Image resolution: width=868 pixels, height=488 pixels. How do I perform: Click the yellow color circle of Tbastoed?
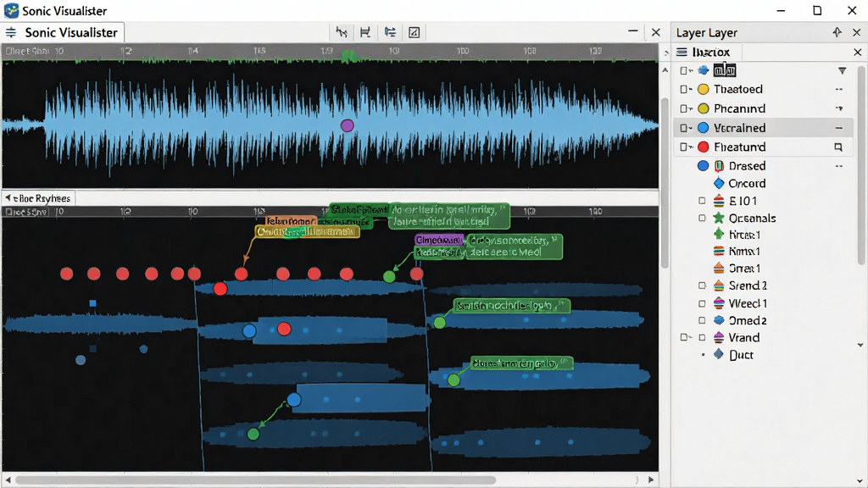click(x=703, y=89)
